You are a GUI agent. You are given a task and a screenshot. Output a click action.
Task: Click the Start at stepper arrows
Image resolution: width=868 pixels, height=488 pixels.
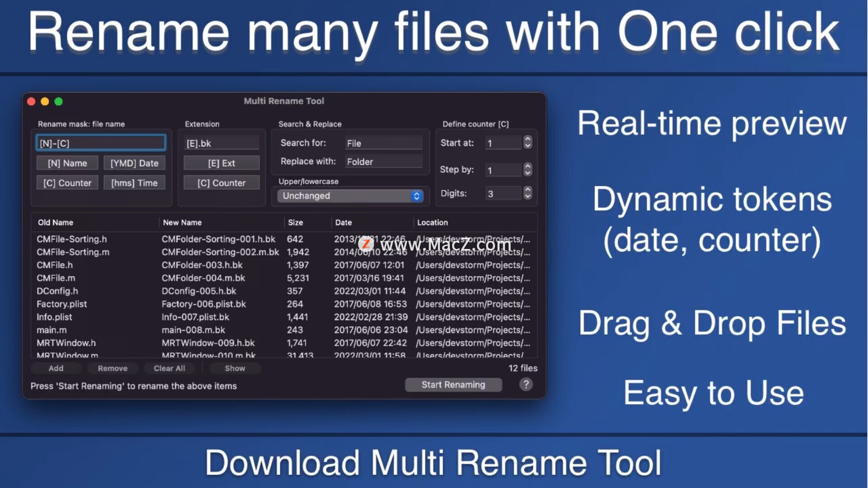point(527,143)
